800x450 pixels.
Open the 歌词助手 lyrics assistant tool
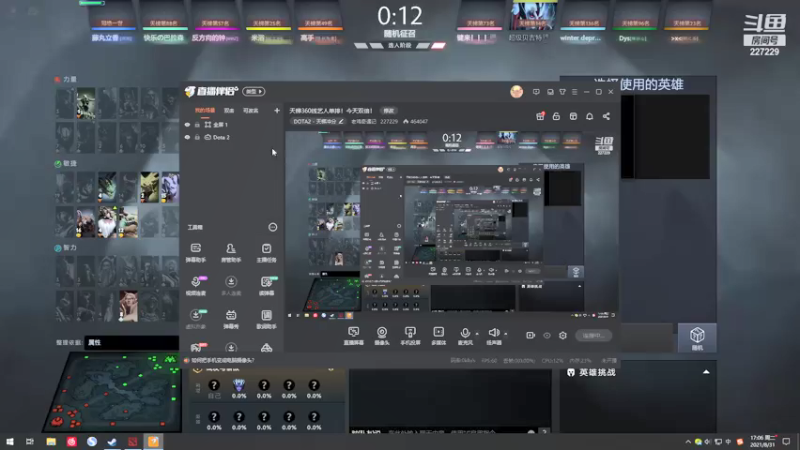point(266,319)
